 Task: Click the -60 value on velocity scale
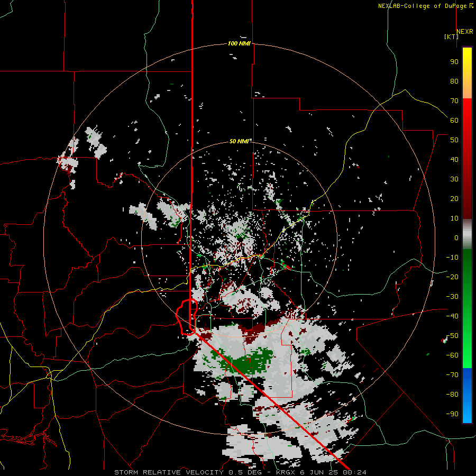(x=452, y=355)
